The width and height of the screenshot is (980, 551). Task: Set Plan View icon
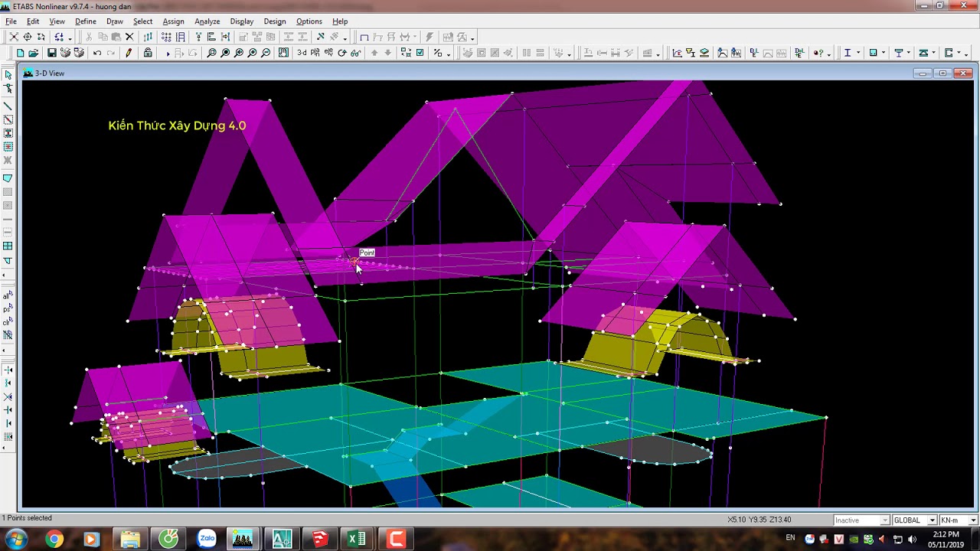315,53
